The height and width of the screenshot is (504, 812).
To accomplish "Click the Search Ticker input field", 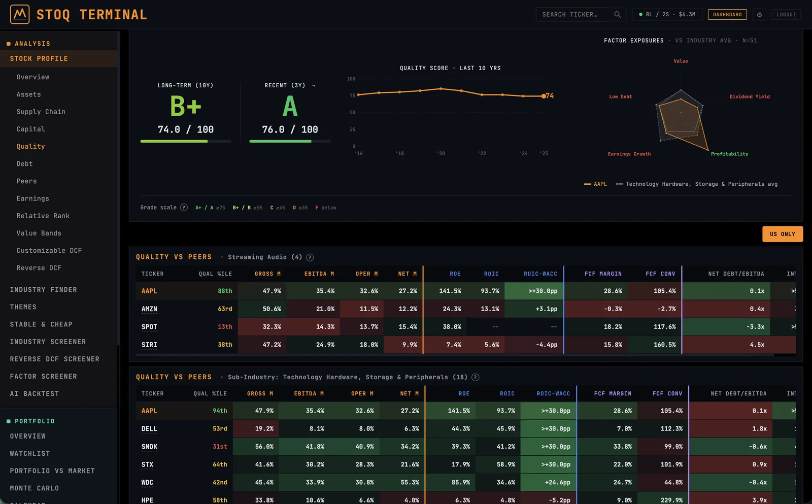I will click(581, 14).
